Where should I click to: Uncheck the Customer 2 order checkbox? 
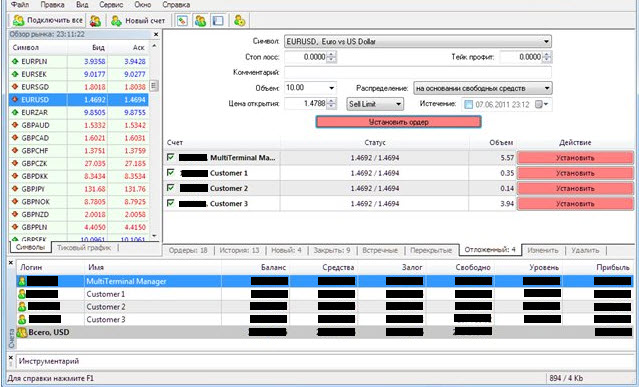(x=171, y=187)
